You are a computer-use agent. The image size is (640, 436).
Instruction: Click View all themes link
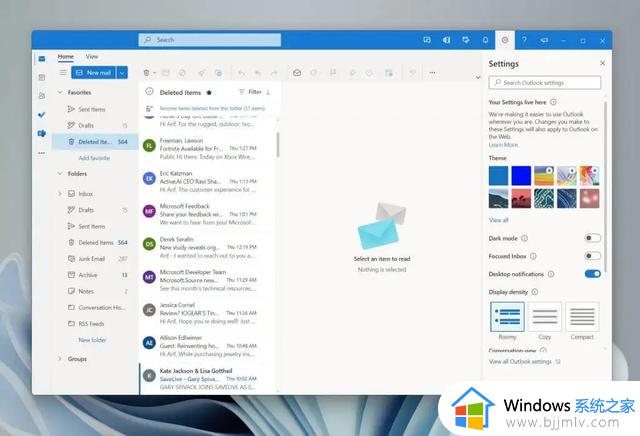coord(498,220)
